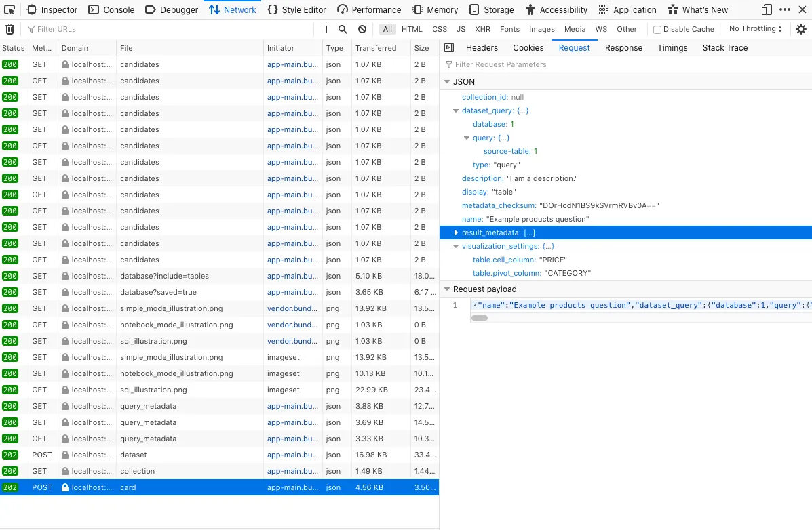Open the DevTools meatball menu

click(785, 9)
